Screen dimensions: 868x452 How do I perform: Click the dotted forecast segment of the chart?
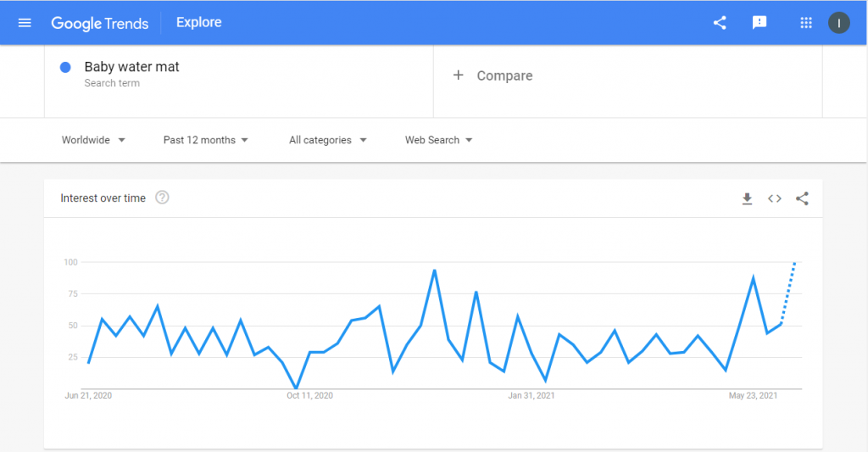788,293
